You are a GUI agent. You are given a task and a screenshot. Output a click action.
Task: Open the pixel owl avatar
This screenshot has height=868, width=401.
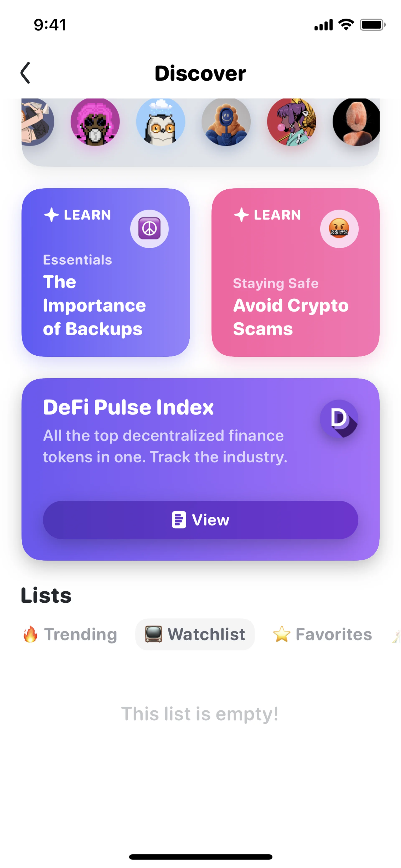pos(160,122)
